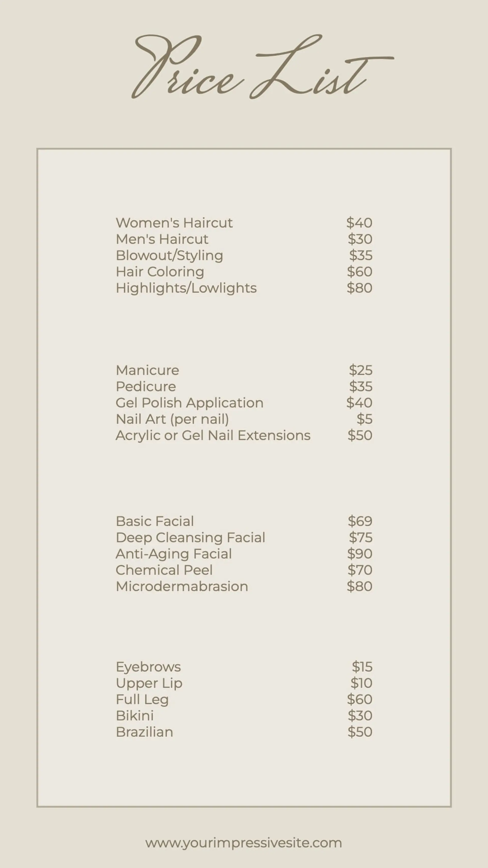Select the Men's Haircut item
Screen dimensions: 488x868
coord(162,239)
